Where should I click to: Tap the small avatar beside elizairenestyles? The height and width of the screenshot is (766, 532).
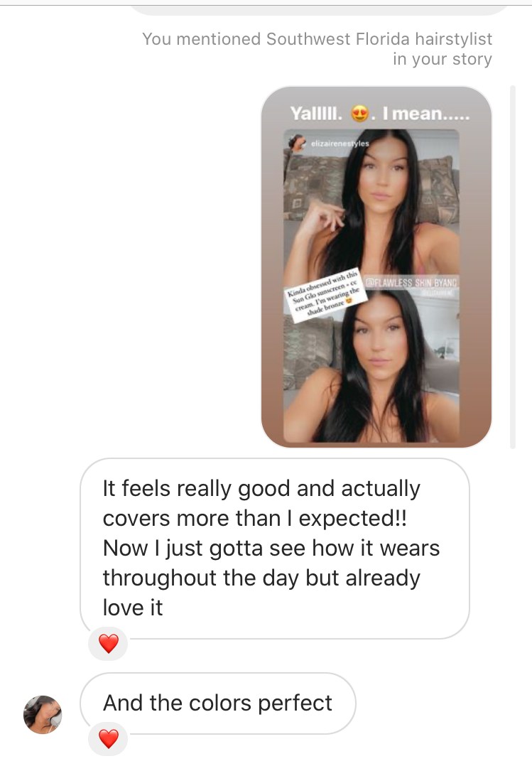point(297,143)
